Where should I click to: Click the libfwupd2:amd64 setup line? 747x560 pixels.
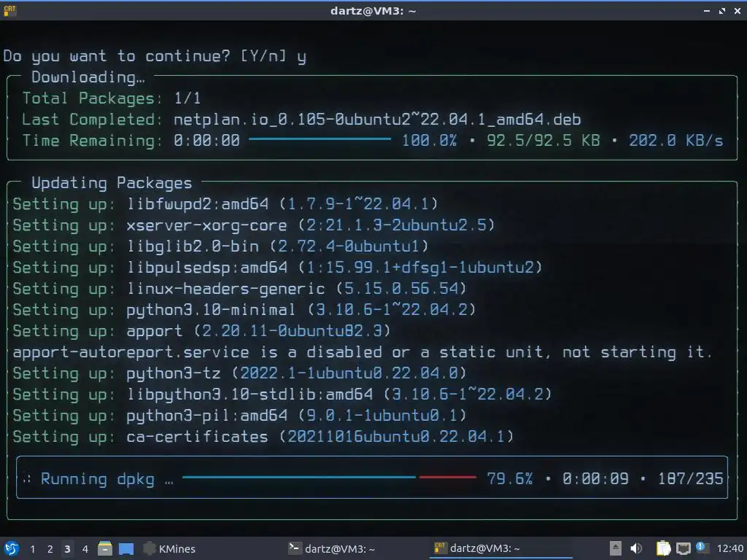point(225,204)
